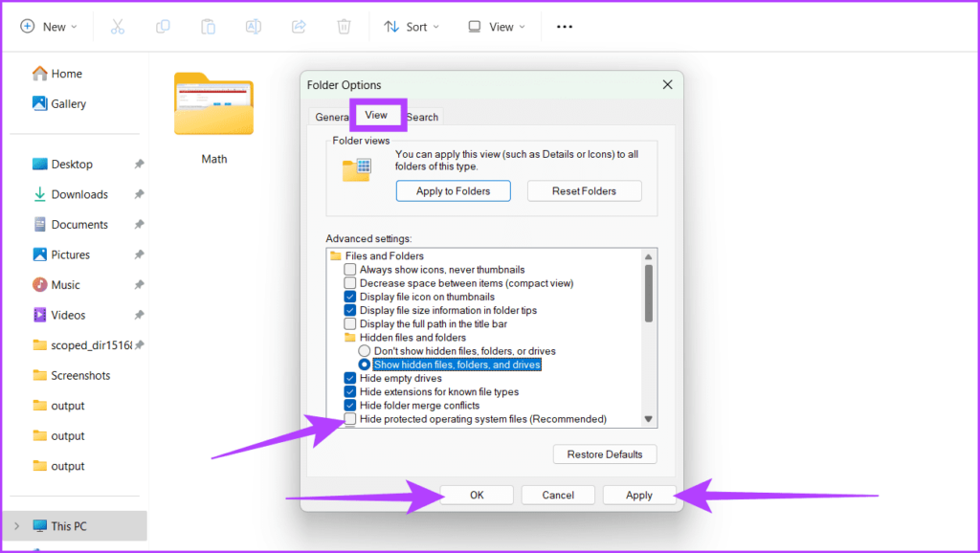
Task: Open the Math folder
Action: [212, 105]
